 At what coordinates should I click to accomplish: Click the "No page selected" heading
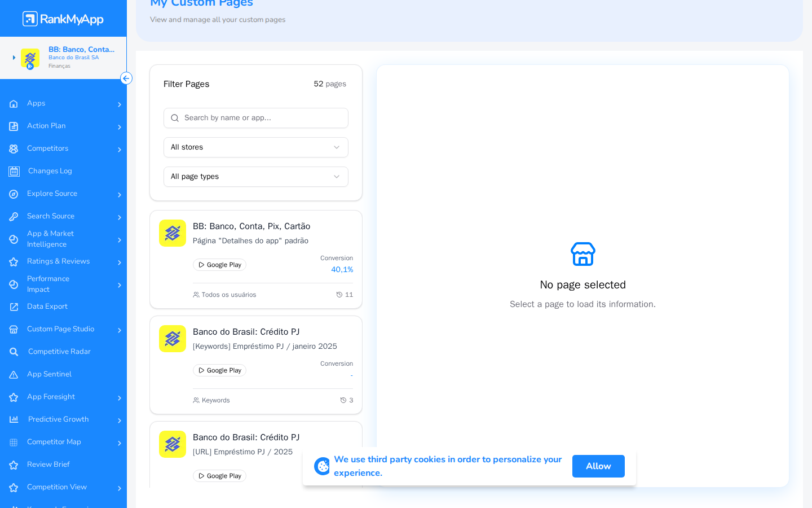click(582, 285)
